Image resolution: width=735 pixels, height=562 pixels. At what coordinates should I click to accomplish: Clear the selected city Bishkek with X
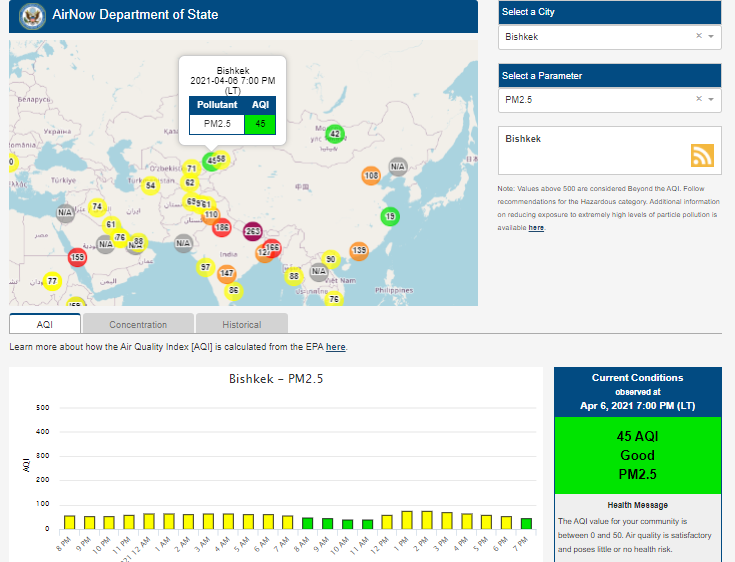[x=699, y=36]
